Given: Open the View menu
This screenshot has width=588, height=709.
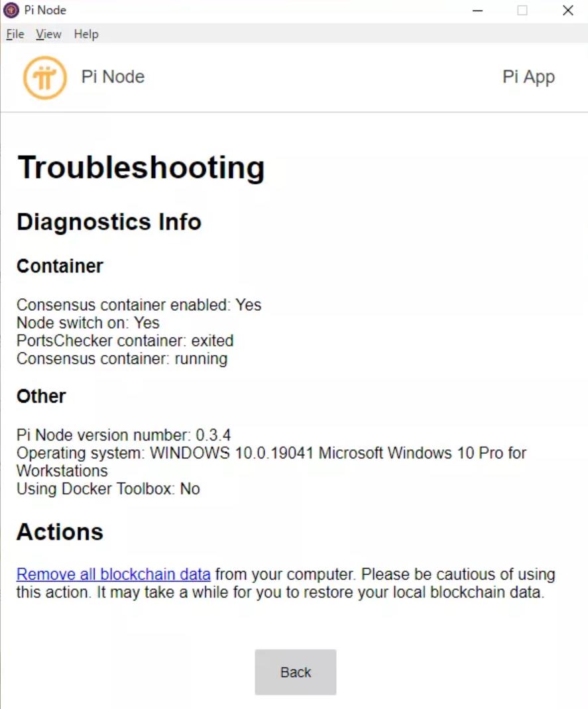Looking at the screenshot, I should point(48,34).
